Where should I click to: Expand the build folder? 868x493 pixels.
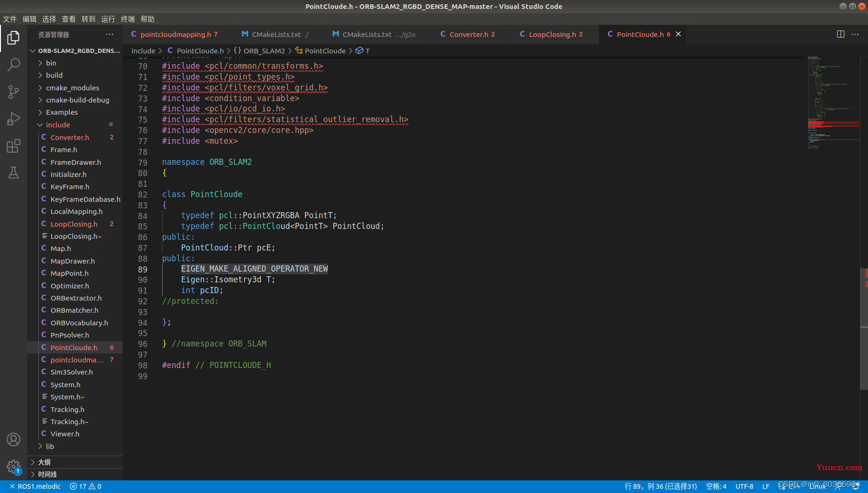pos(75,75)
